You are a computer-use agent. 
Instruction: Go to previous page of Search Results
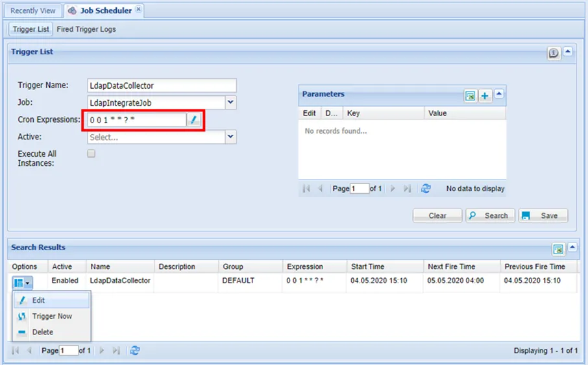(x=29, y=350)
